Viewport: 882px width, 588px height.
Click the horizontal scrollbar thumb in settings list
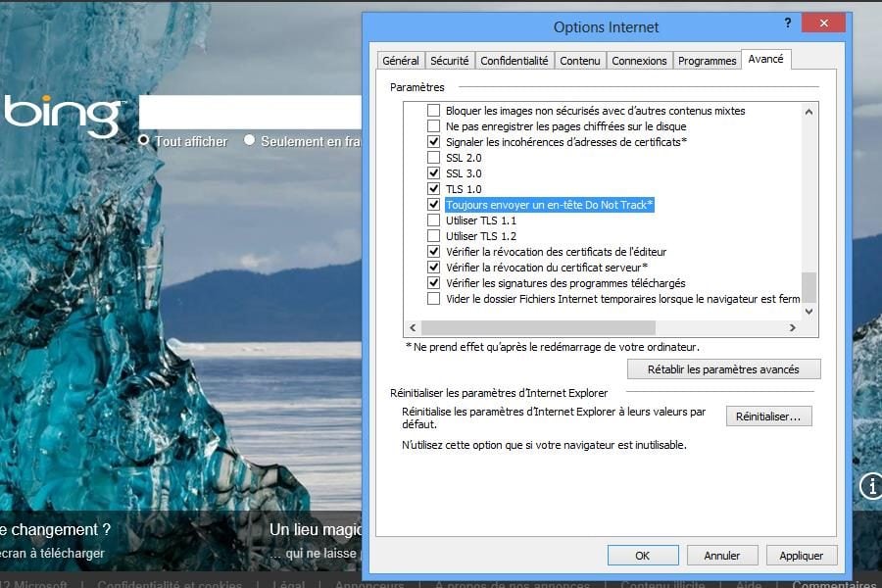pos(538,327)
